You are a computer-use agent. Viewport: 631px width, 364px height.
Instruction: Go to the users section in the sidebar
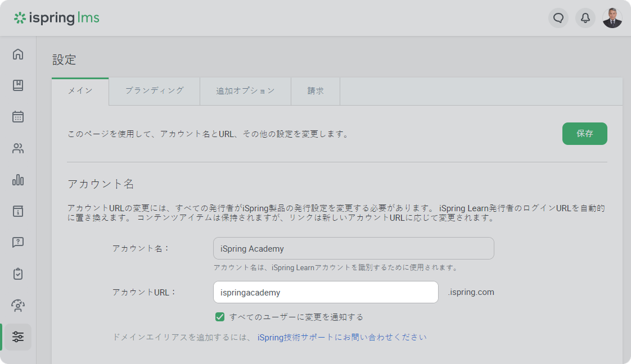click(x=18, y=149)
